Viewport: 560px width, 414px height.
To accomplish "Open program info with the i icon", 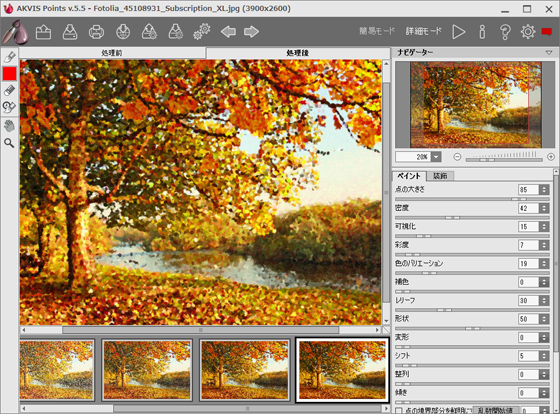I will coord(482,32).
